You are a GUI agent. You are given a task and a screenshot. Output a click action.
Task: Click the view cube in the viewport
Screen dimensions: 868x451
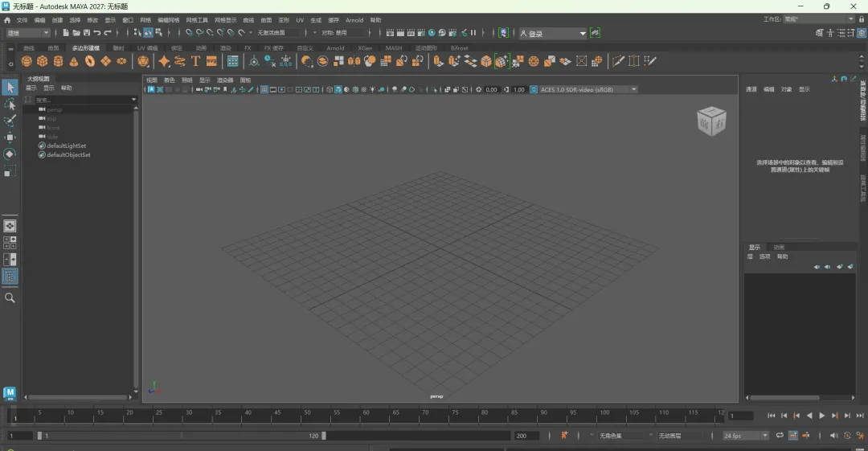[711, 121]
